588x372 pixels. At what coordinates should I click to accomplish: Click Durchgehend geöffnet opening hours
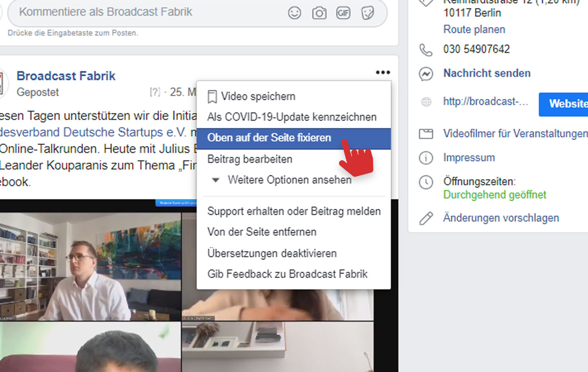(x=495, y=195)
